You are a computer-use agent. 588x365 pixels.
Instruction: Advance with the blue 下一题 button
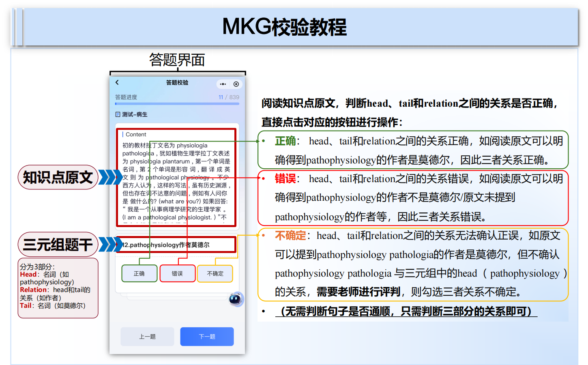point(207,337)
